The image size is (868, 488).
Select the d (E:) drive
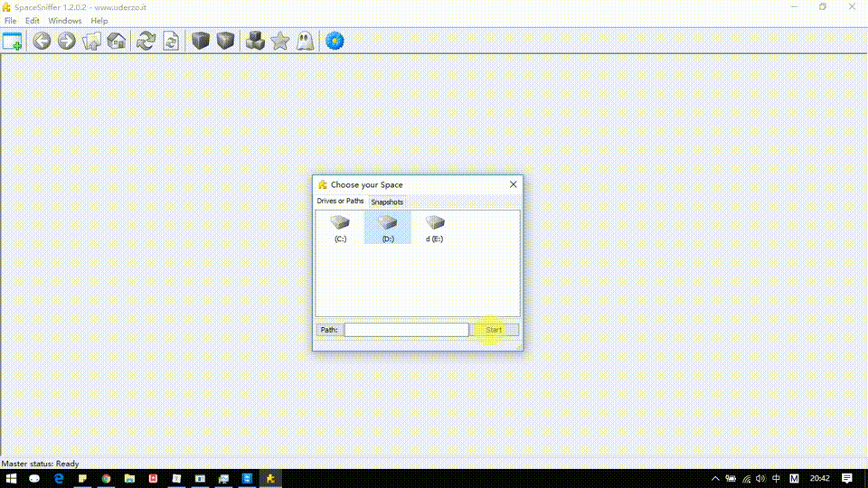(x=435, y=228)
